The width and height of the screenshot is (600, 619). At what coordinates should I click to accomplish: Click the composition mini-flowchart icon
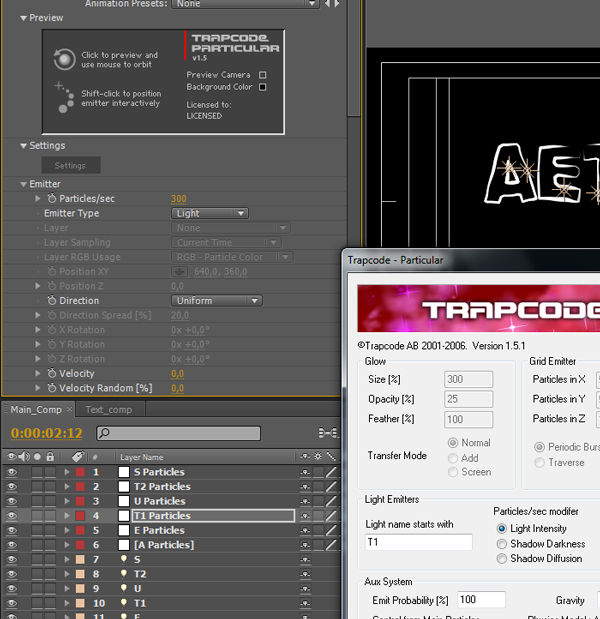[x=328, y=433]
